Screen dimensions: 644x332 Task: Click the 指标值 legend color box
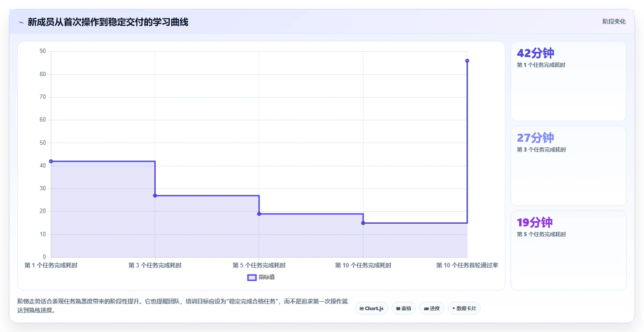pyautogui.click(x=252, y=277)
